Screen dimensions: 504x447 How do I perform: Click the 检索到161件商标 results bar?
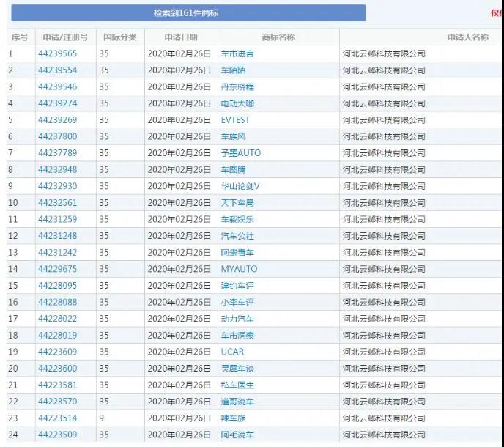(188, 13)
